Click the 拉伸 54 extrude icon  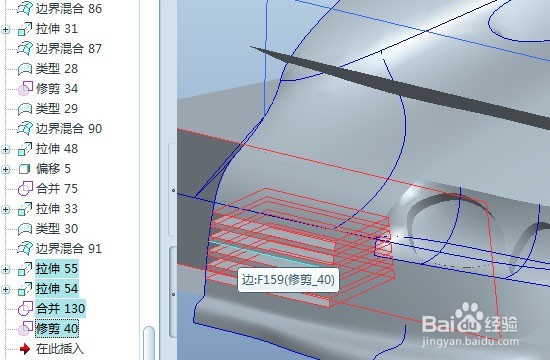25,289
